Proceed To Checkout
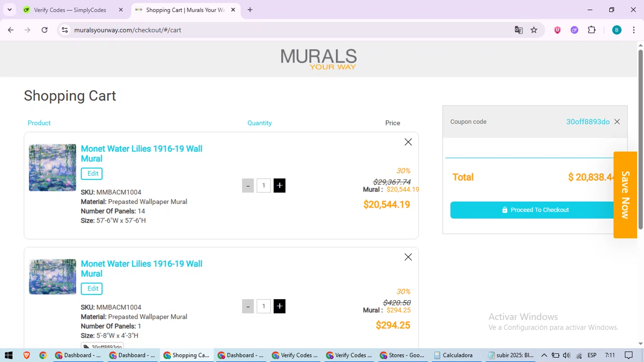The width and height of the screenshot is (644, 362). click(x=535, y=210)
